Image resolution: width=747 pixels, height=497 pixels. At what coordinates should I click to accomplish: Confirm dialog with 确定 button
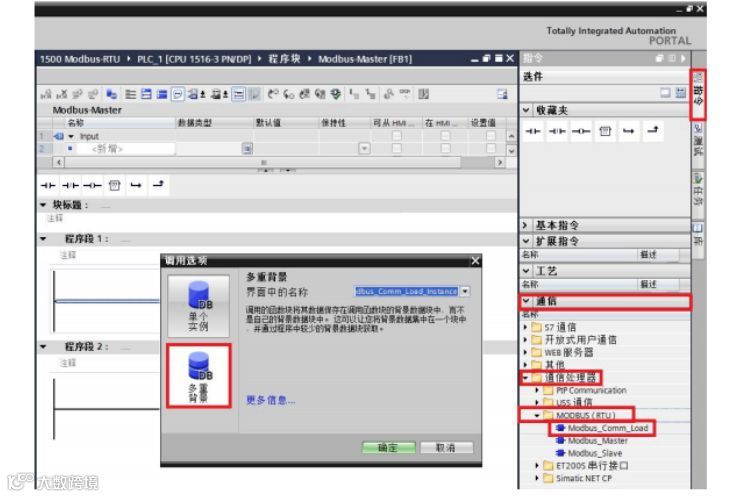click(x=388, y=447)
